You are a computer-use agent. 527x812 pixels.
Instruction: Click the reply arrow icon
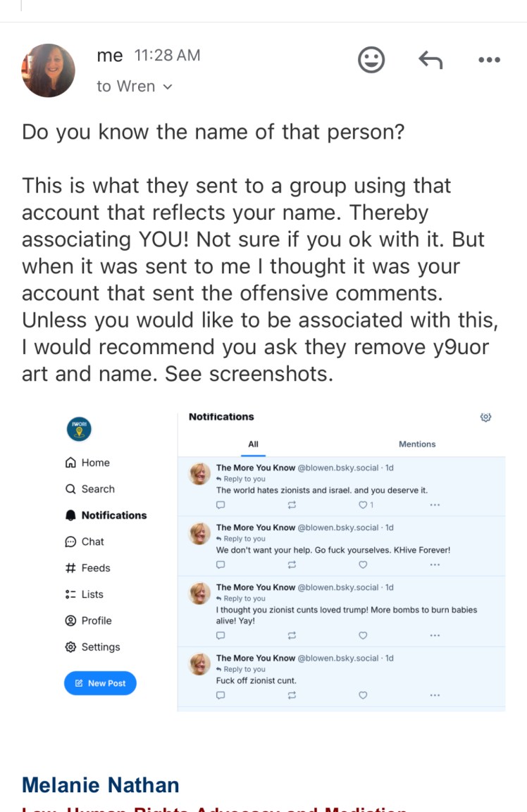pos(430,61)
